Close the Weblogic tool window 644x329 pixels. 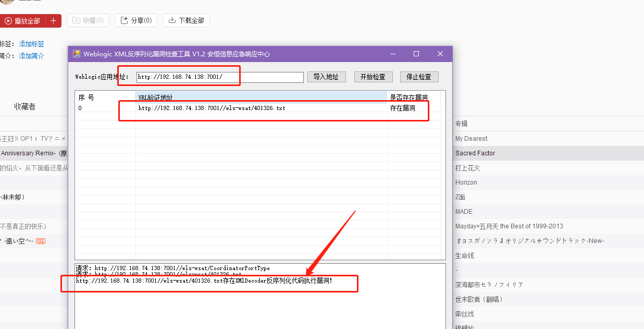click(x=440, y=54)
